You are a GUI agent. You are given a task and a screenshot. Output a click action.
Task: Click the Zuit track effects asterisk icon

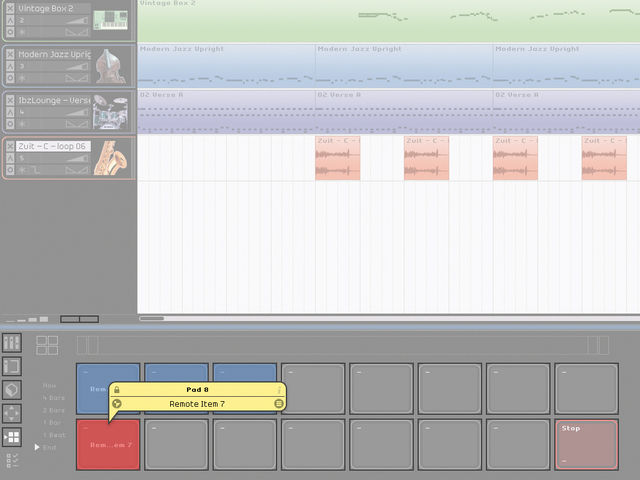click(x=22, y=169)
